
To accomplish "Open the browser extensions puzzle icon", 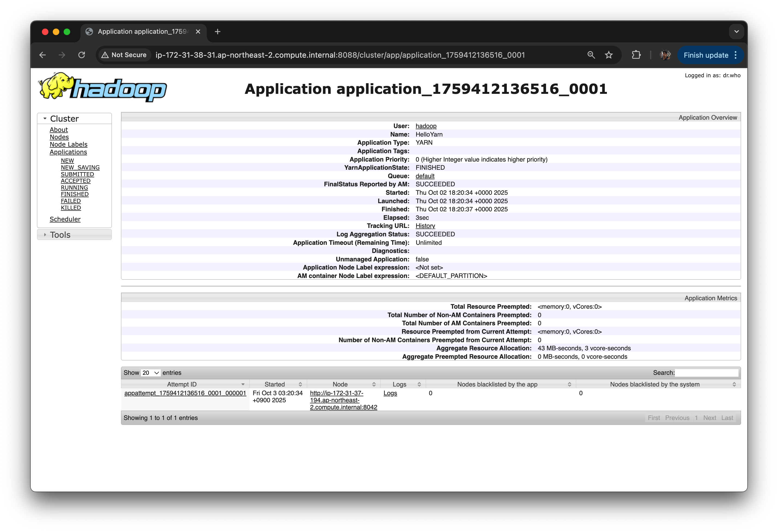I will coord(636,55).
